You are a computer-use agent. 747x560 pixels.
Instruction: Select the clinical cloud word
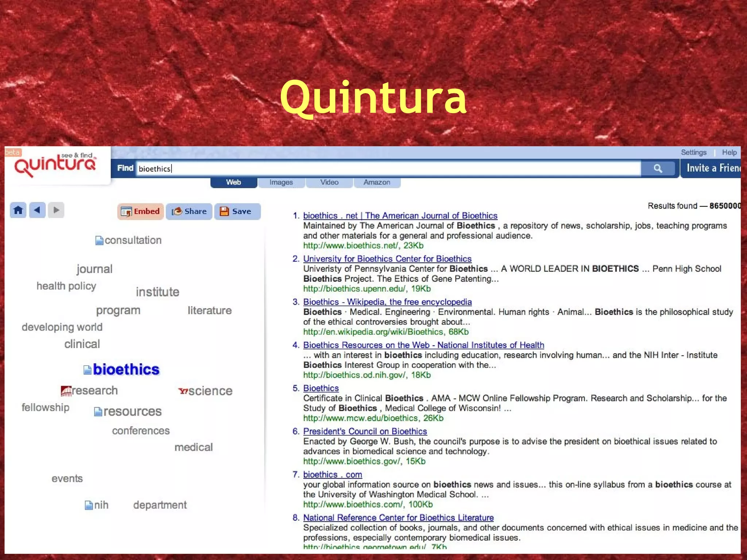coord(82,344)
